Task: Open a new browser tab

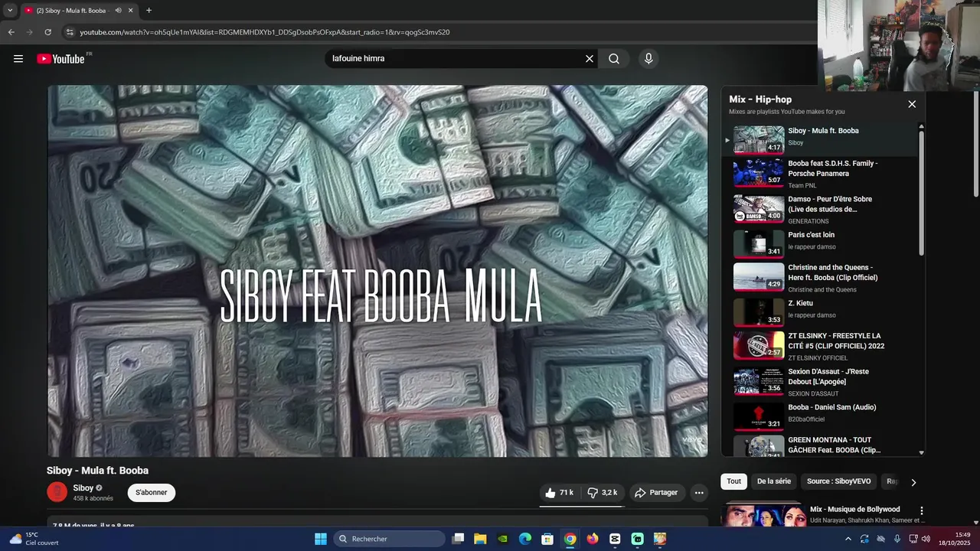Action: (x=149, y=11)
